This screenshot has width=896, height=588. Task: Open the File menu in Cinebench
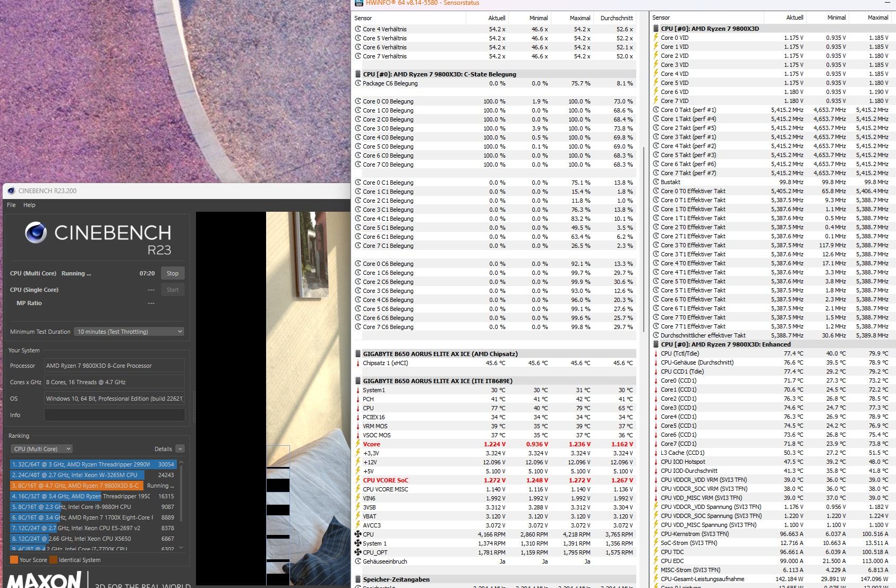pos(11,205)
